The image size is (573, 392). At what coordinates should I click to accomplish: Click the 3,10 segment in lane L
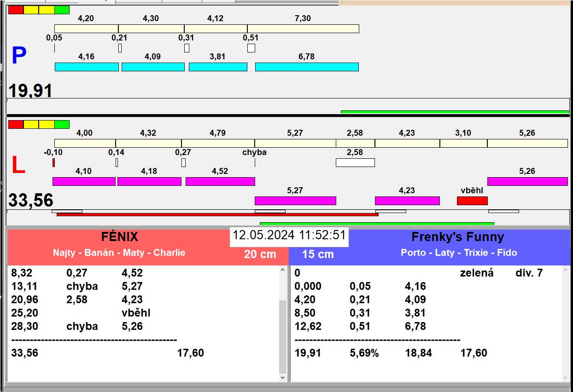pyautogui.click(x=463, y=143)
